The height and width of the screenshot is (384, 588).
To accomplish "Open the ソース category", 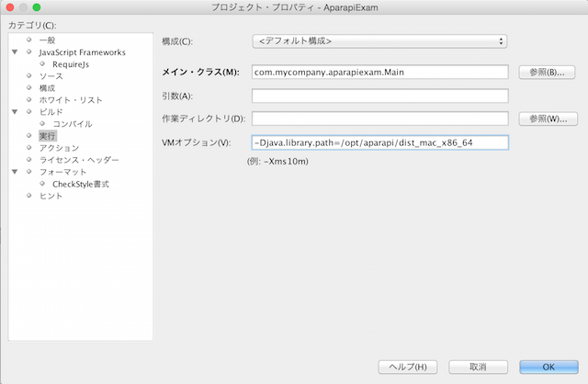I will click(x=51, y=76).
